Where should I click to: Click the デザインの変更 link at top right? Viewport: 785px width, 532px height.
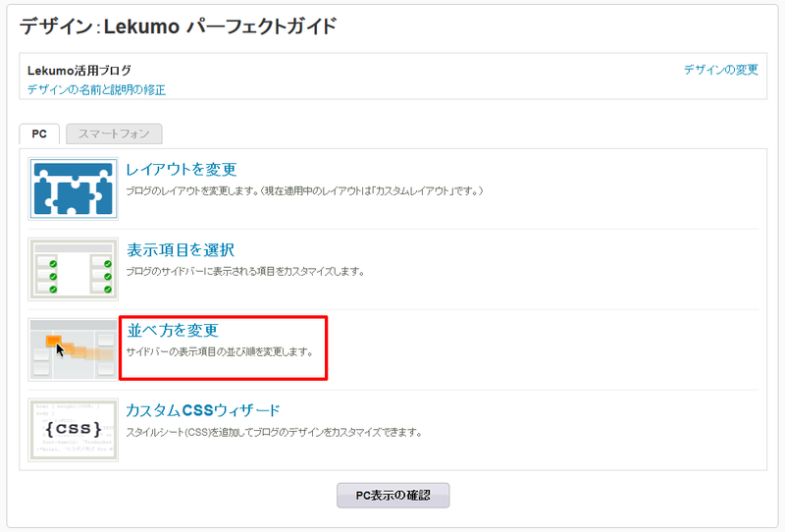tap(721, 70)
